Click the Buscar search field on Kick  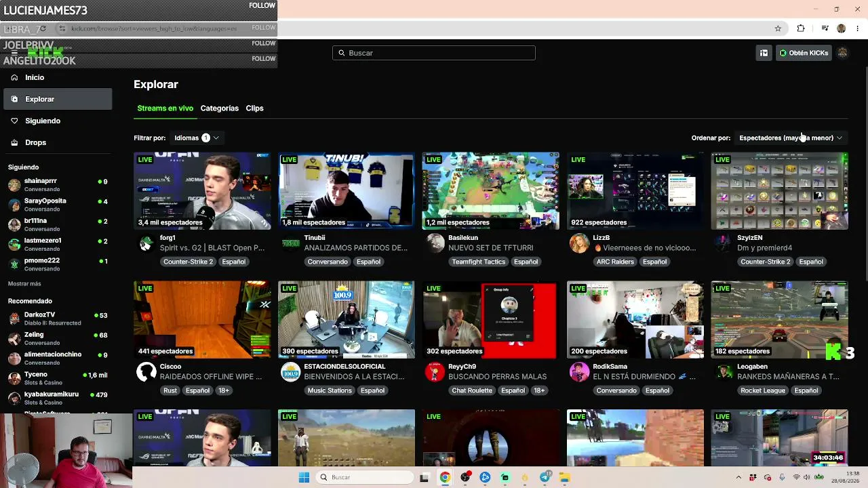(x=434, y=53)
